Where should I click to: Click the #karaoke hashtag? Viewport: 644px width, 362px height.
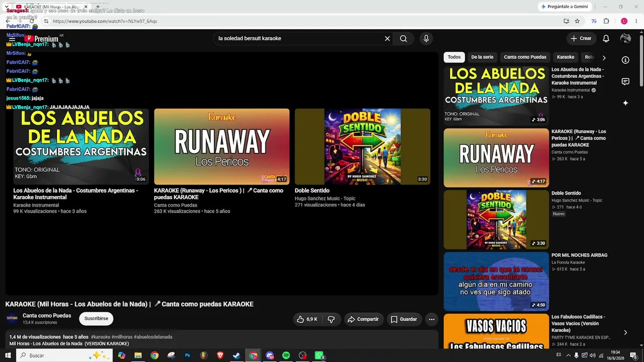(101, 337)
